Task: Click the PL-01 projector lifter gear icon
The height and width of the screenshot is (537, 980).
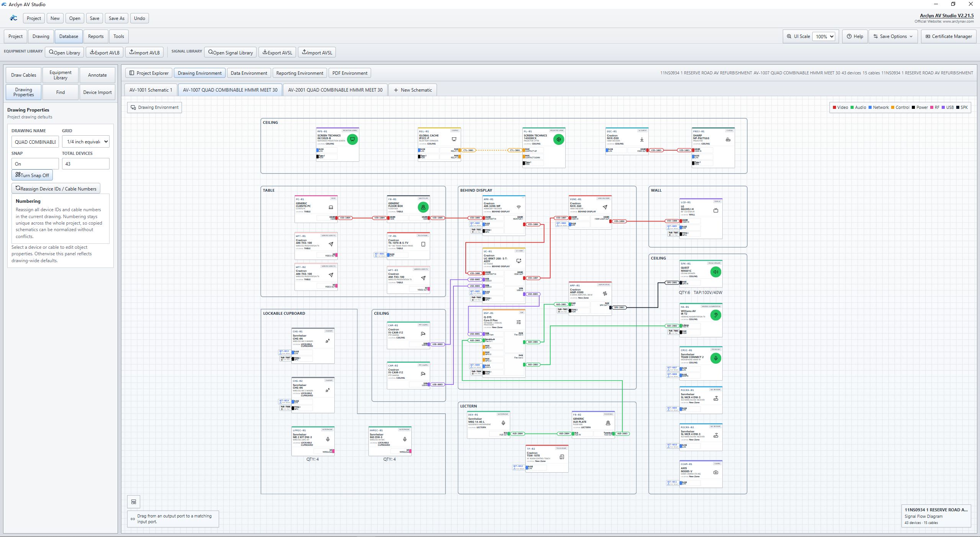Action: pos(559,140)
